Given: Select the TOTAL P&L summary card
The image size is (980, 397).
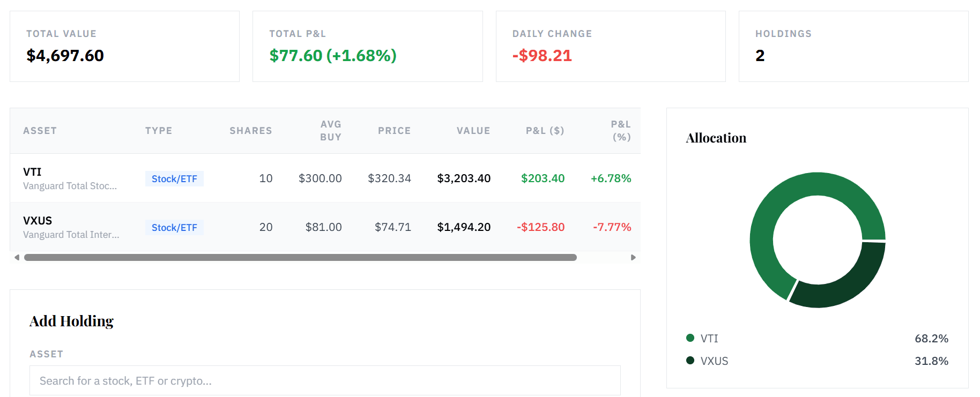Looking at the screenshot, I should click(367, 46).
